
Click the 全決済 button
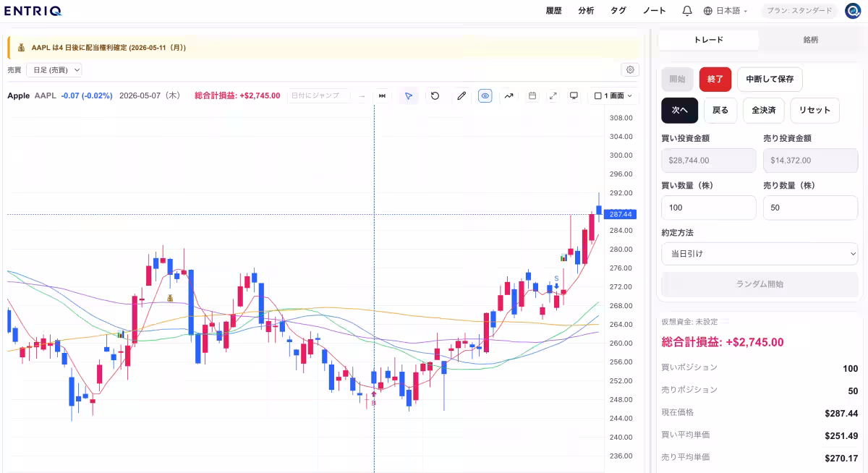pyautogui.click(x=764, y=111)
